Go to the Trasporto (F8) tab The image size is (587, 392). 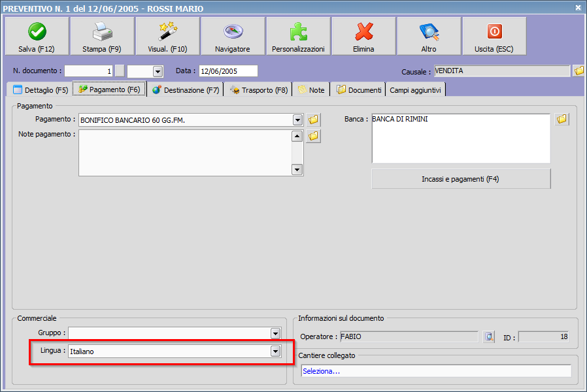click(259, 90)
